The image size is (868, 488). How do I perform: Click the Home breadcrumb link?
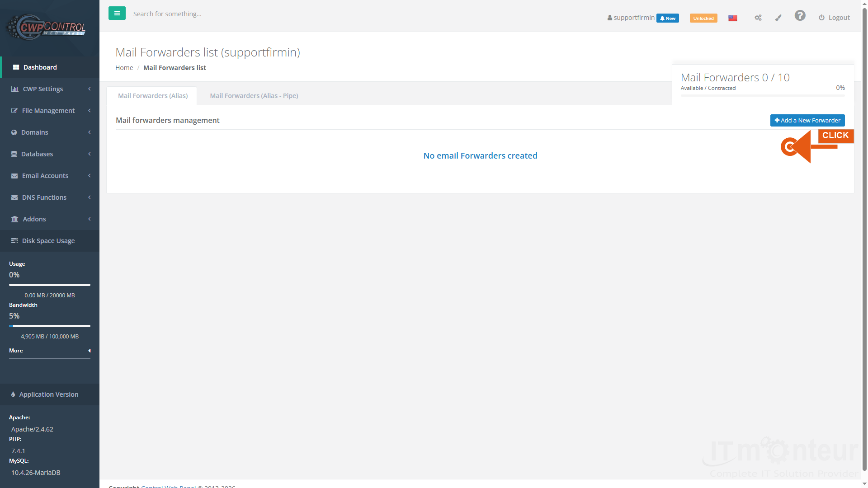[x=124, y=68]
